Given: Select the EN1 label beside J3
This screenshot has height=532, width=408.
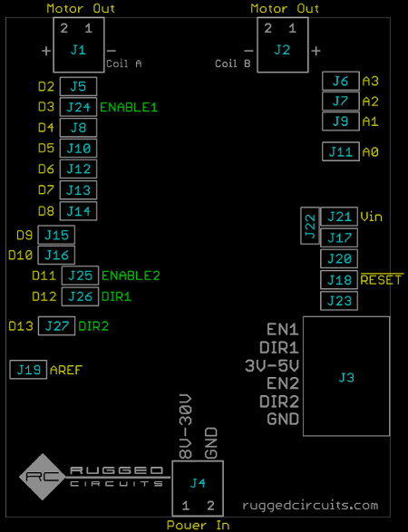Looking at the screenshot, I should [283, 330].
